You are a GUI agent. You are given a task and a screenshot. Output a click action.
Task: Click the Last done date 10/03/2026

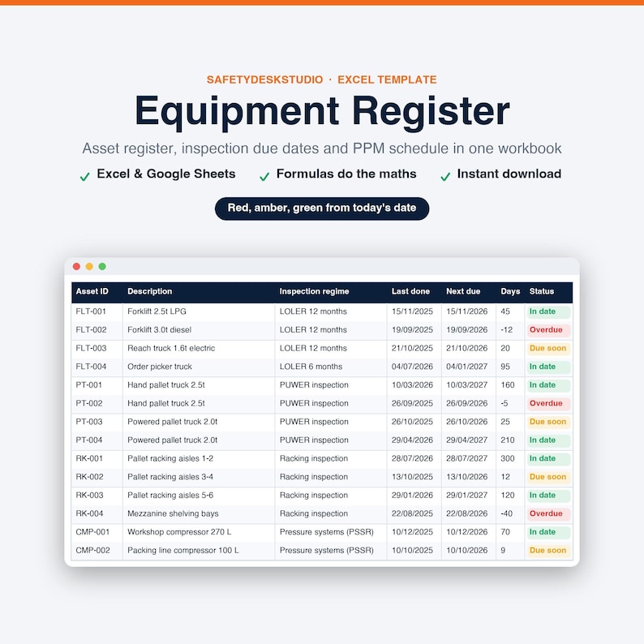click(x=412, y=384)
